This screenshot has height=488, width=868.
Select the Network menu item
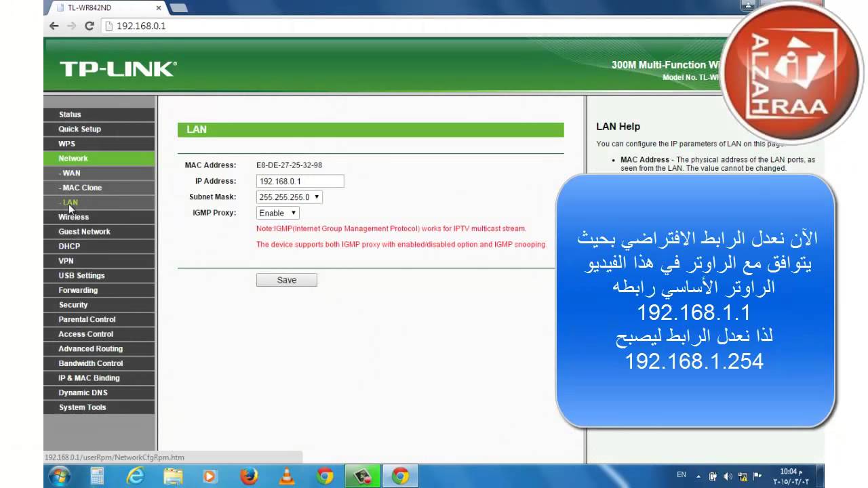(99, 158)
